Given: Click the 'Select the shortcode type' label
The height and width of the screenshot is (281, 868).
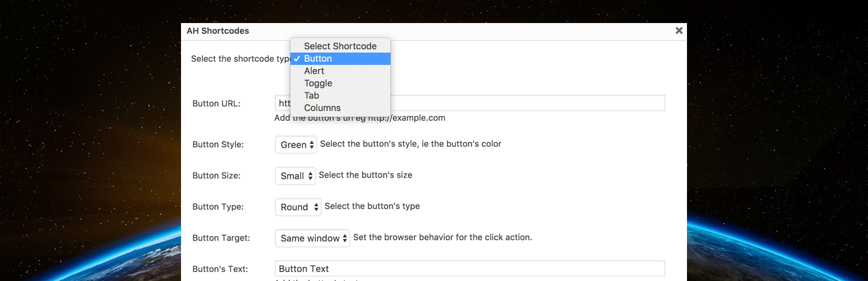Looking at the screenshot, I should pos(241,59).
